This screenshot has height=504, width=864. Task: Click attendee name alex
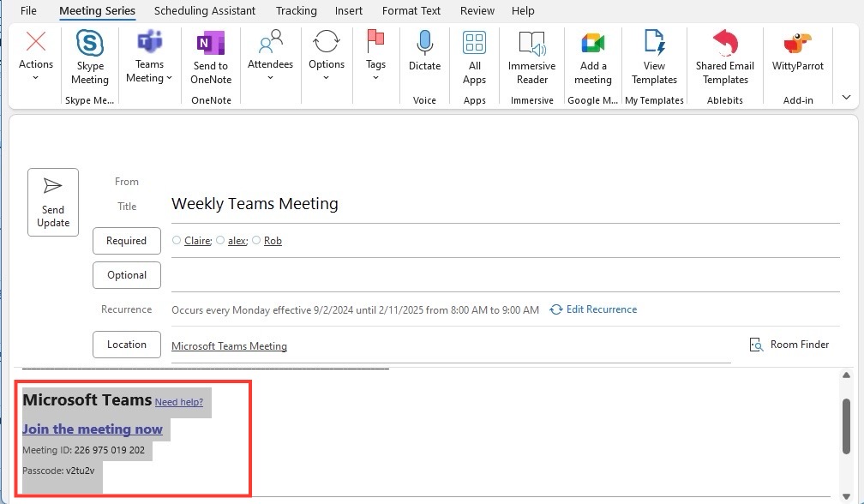click(237, 241)
